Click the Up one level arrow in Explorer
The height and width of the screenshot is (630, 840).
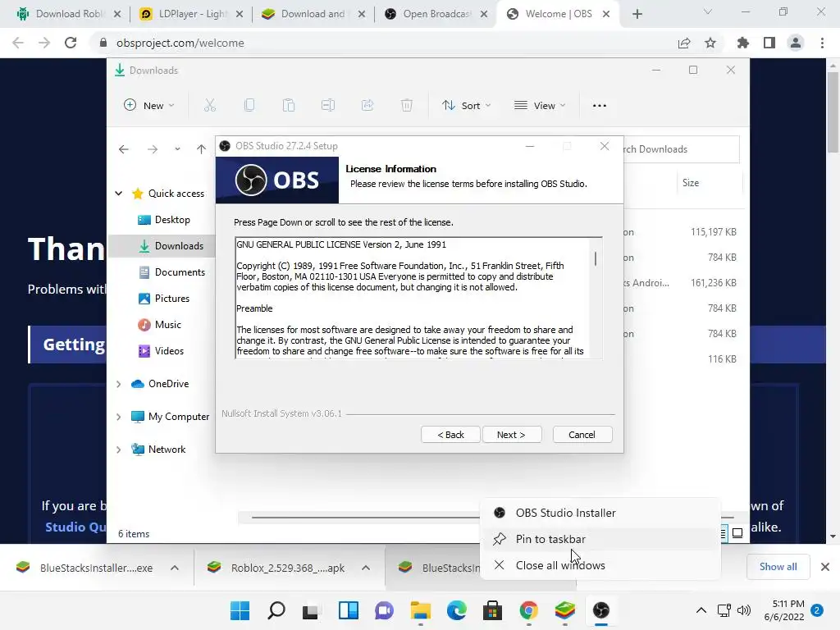[x=201, y=149]
